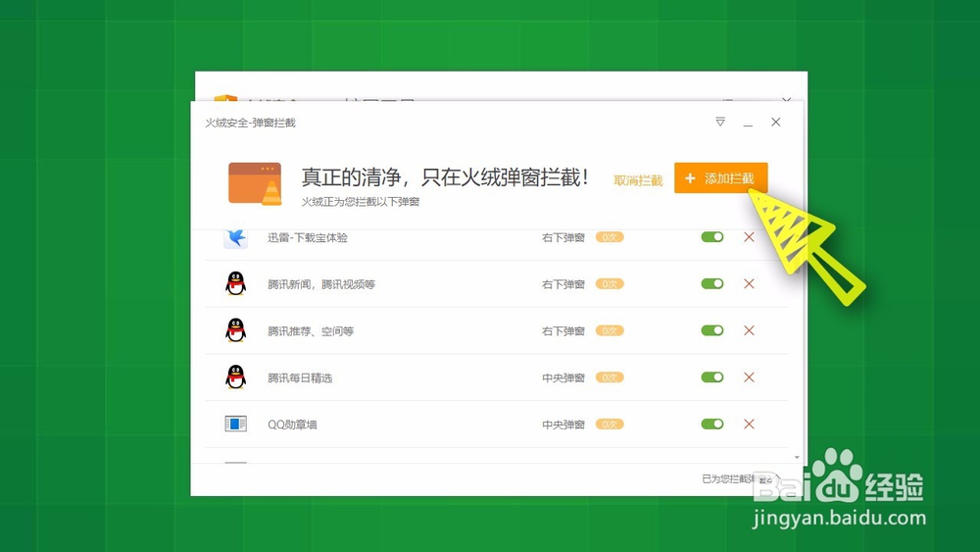This screenshot has height=552, width=980.
Task: Toggle off 腾讯推荐、空间等 interception
Action: 711,330
